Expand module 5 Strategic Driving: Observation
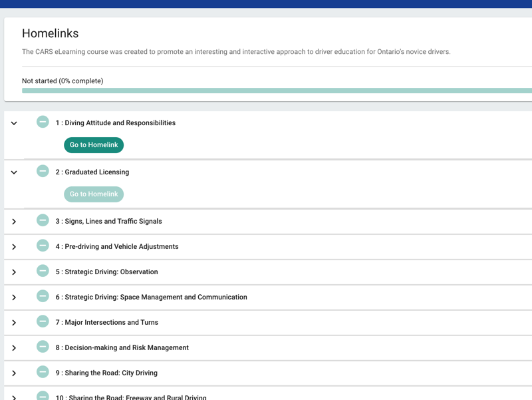 pyautogui.click(x=14, y=272)
